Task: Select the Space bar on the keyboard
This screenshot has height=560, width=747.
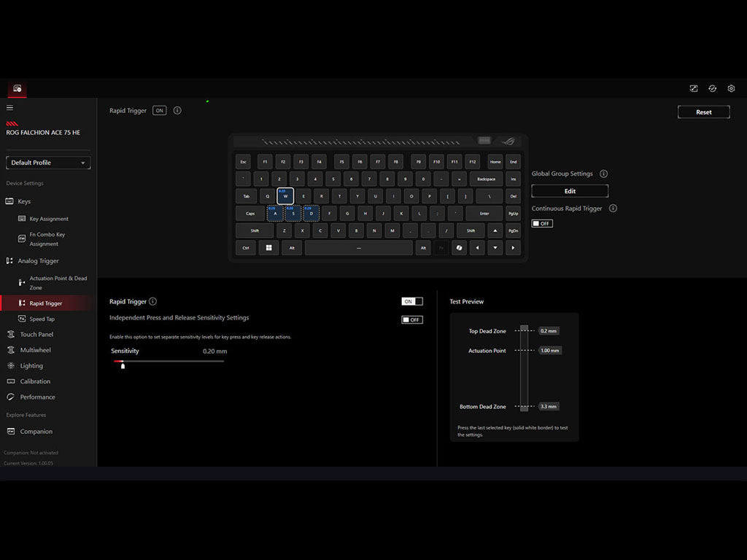Action: click(x=359, y=248)
